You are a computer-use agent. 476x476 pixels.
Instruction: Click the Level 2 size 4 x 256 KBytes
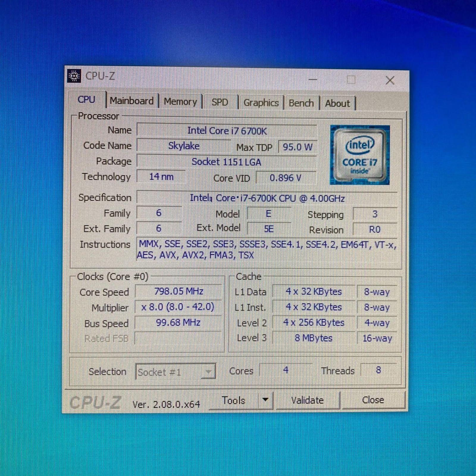[314, 322]
